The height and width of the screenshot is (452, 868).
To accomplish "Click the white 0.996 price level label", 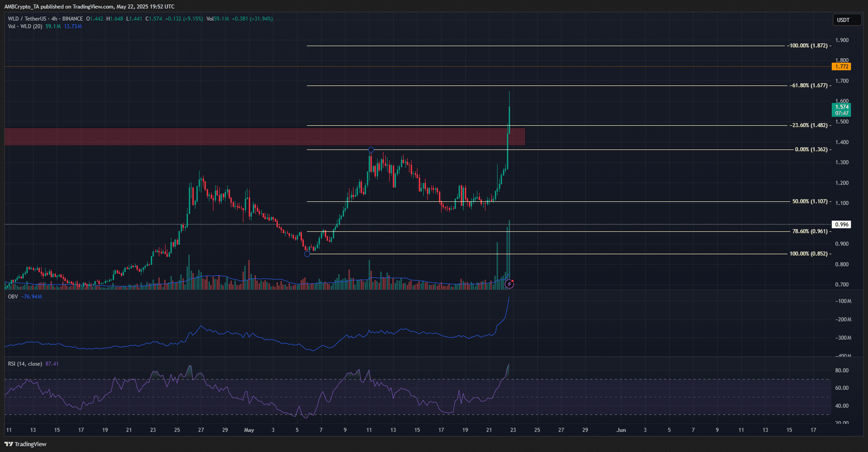I will (x=841, y=225).
